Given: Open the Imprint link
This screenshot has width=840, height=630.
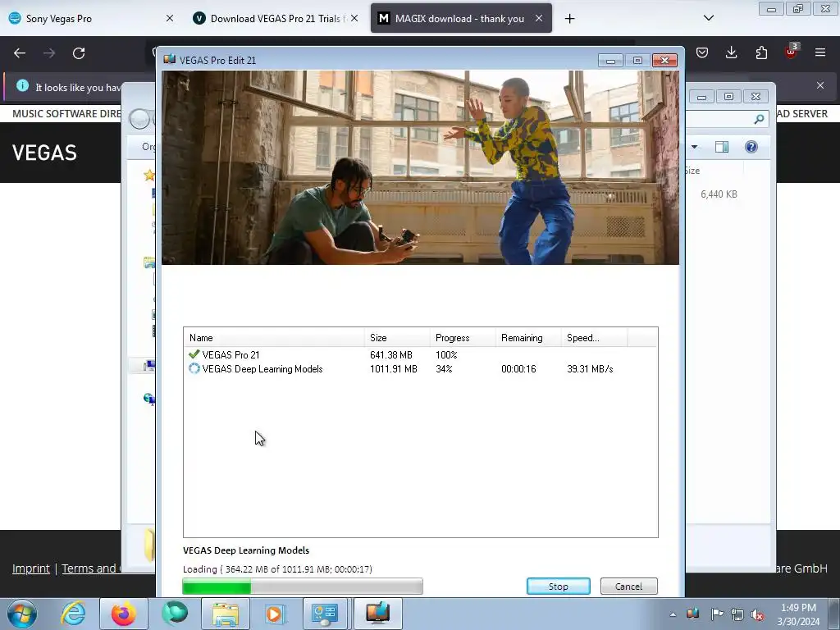Looking at the screenshot, I should click(x=31, y=568).
